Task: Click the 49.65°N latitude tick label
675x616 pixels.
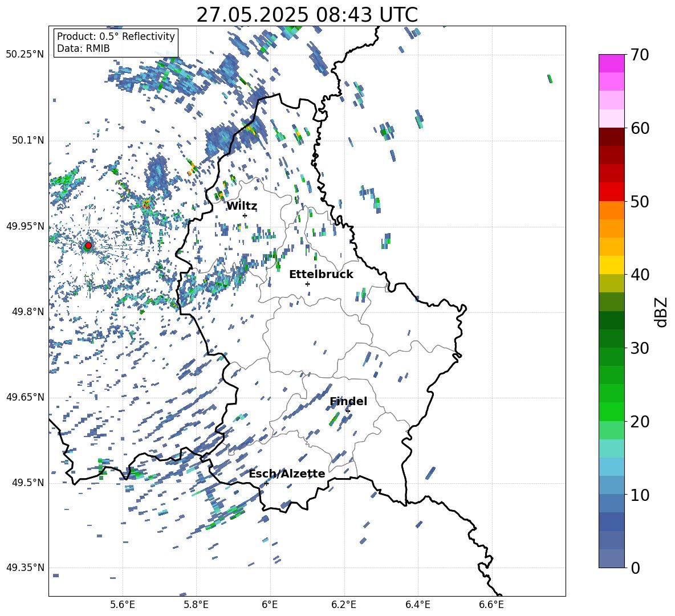Action: point(25,397)
